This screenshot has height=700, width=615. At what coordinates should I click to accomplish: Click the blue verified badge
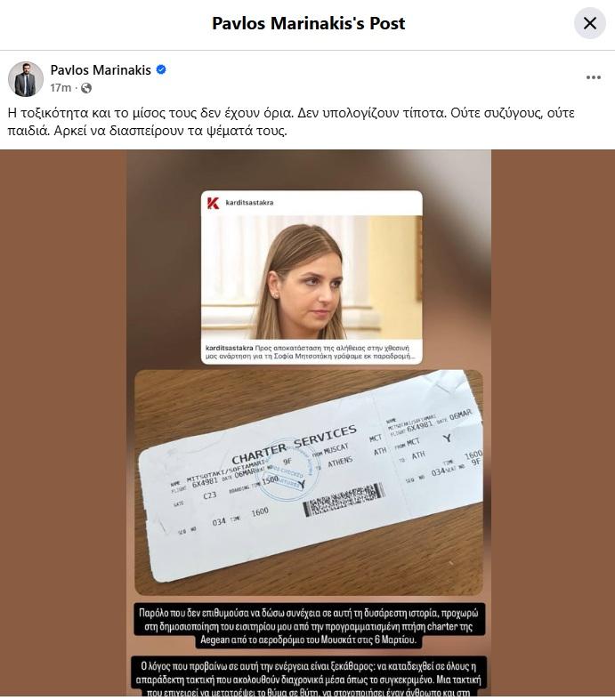click(161, 69)
